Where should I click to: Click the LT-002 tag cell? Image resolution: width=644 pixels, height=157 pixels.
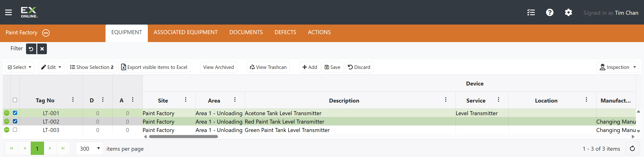coord(51,122)
